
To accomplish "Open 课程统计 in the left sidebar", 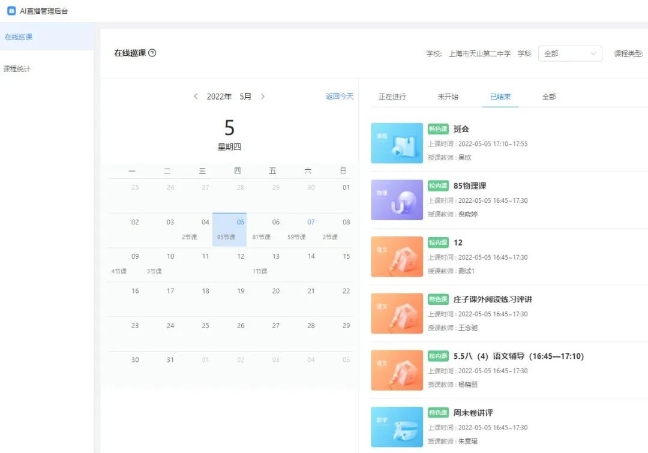I will coord(18,69).
